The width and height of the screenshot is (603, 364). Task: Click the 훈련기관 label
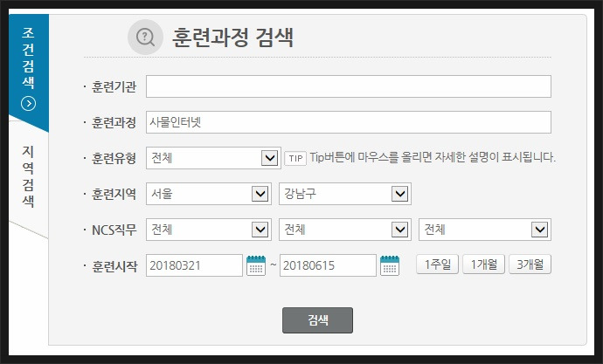pyautogui.click(x=114, y=87)
